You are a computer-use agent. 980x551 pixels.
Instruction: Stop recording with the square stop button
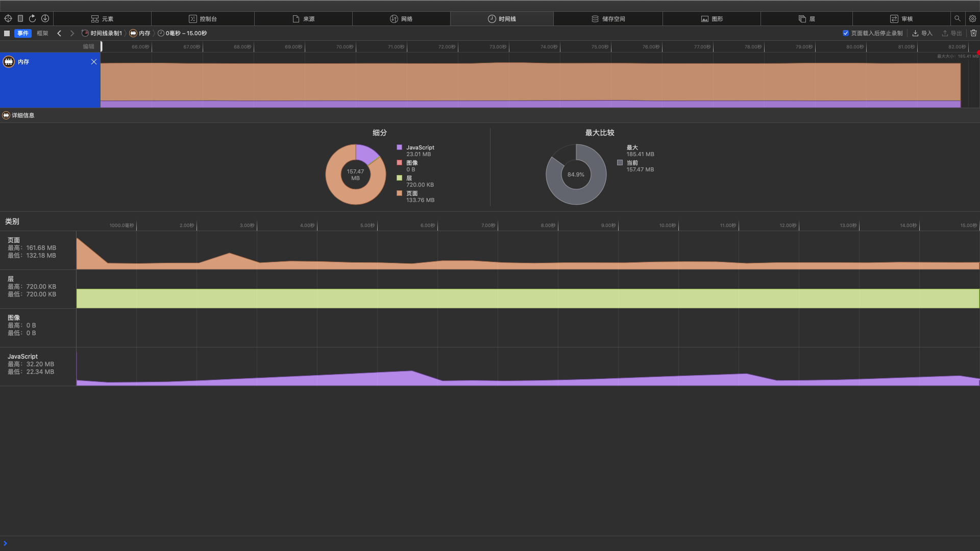coord(7,33)
